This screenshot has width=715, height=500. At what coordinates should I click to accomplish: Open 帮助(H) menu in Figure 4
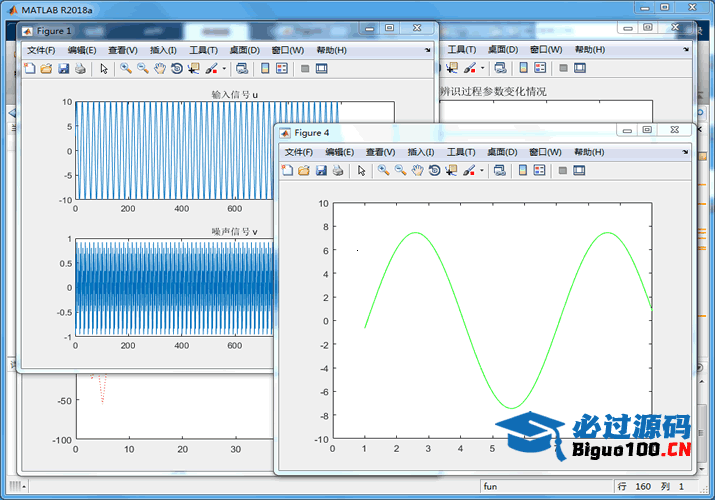click(x=589, y=152)
